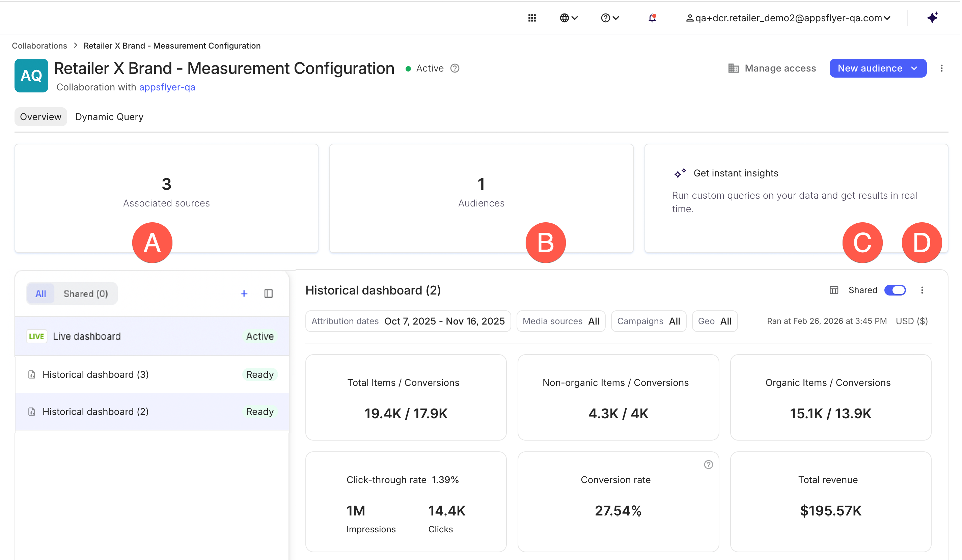Select the All dashboards filter tab
Screen dimensions: 962x560
(x=40, y=293)
